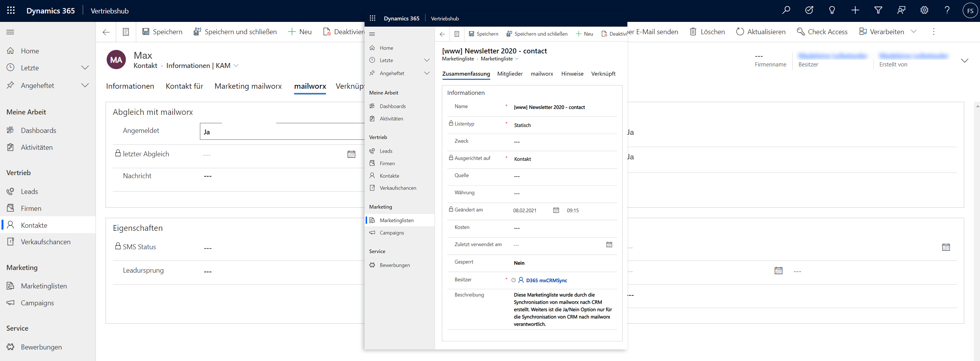Expand Letzte in the Max contact window sidebar
Image resolution: width=980 pixels, height=361 pixels.
click(85, 68)
